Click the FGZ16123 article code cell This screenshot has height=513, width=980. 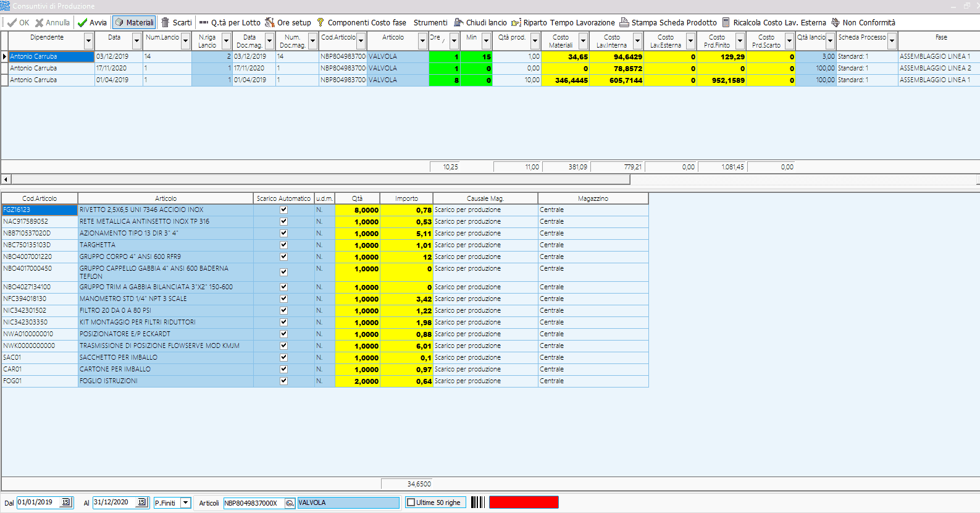[40, 210]
